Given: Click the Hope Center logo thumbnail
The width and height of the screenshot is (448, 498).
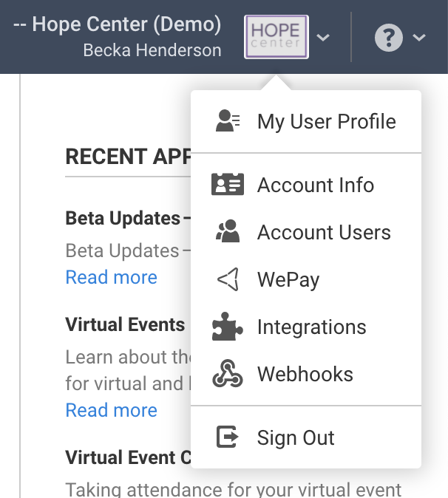Looking at the screenshot, I should (276, 37).
